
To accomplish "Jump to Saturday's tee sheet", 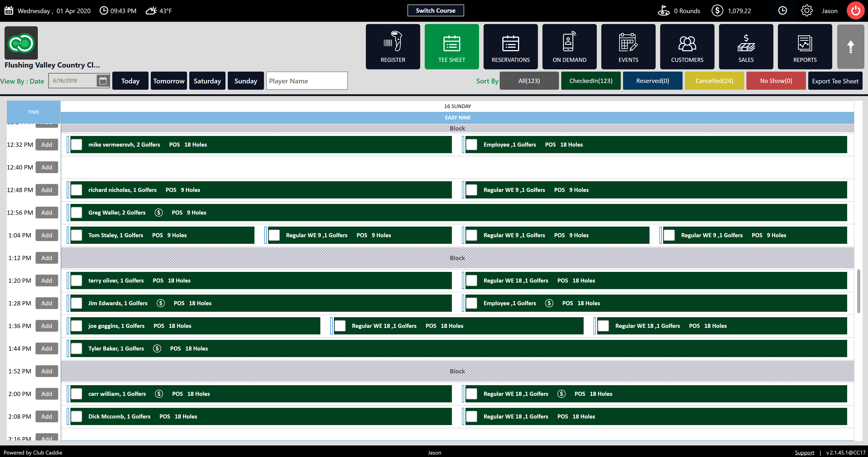I will tap(207, 81).
